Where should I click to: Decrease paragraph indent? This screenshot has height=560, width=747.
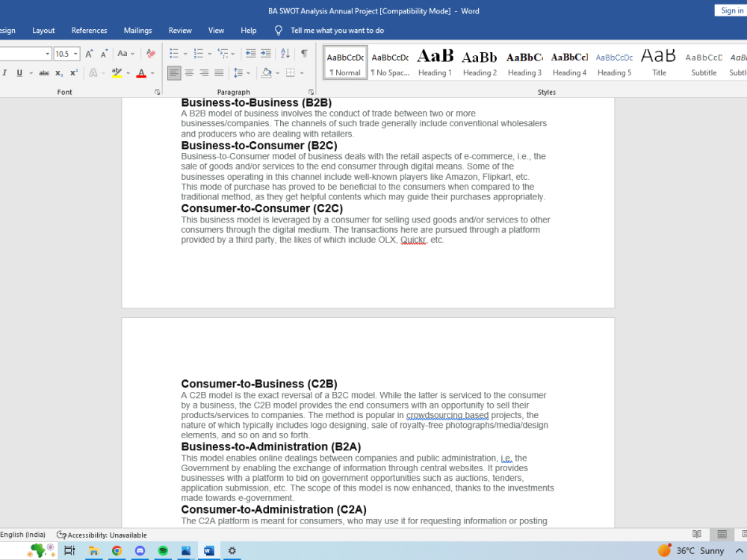250,53
